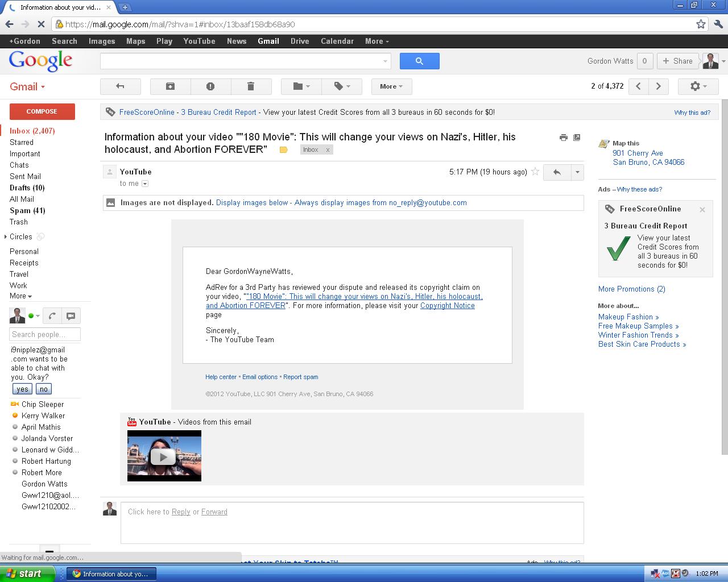Image resolution: width=728 pixels, height=582 pixels.
Task: Click the Forward link in reply box
Action: click(214, 512)
